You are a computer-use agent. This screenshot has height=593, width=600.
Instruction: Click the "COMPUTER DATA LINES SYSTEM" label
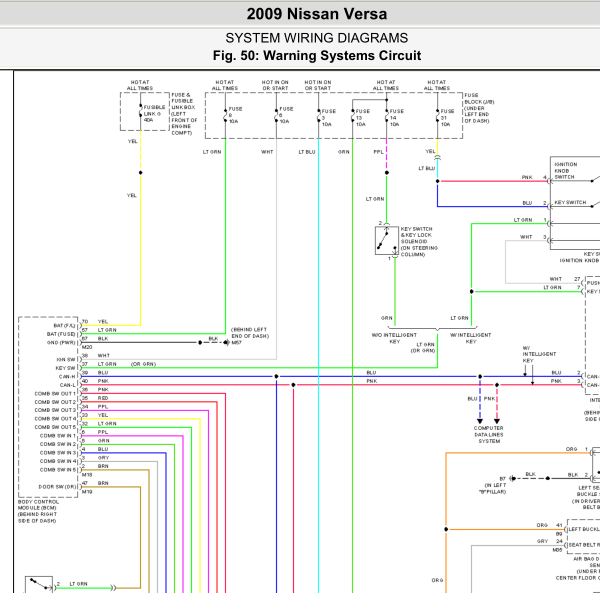(x=489, y=435)
